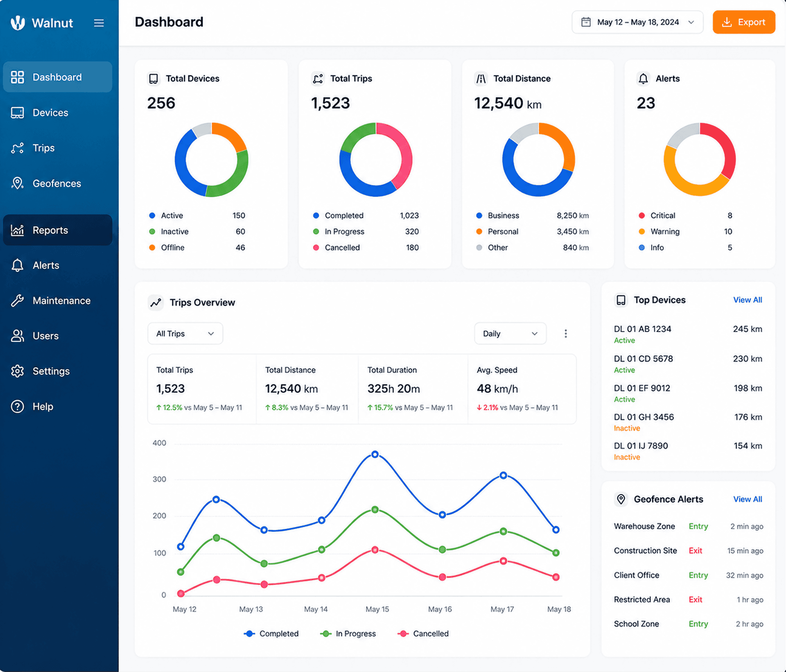786x672 pixels.
Task: Select device DL 01 AB 1234
Action: pyautogui.click(x=688, y=334)
